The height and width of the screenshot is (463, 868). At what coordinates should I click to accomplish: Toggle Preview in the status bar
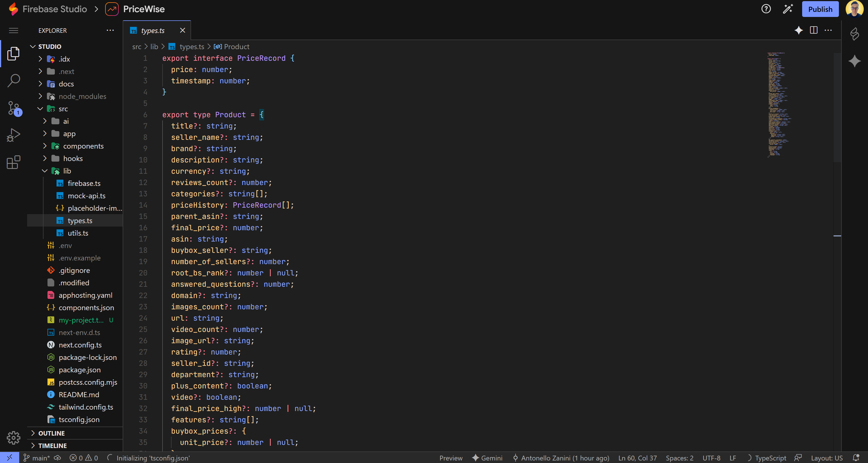pyautogui.click(x=451, y=458)
